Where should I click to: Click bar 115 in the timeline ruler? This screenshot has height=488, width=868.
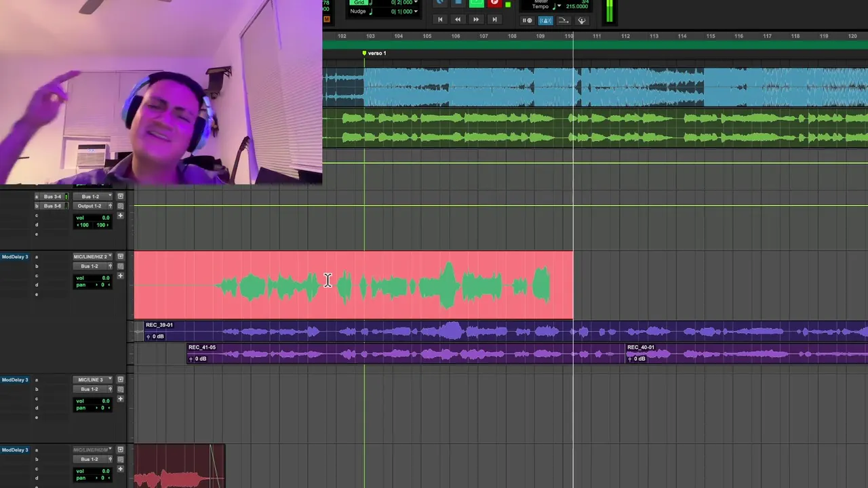click(x=710, y=36)
